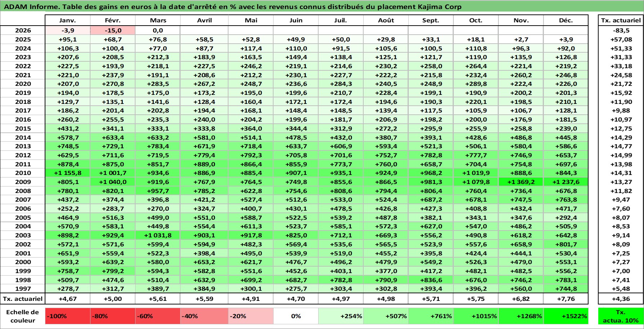644x329 pixels.
Task: Click the +957,7 cell in 2008
Action: pyautogui.click(x=158, y=191)
